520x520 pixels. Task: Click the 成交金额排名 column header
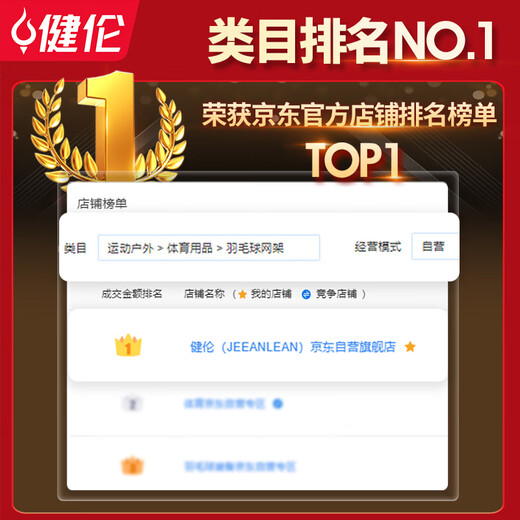(132, 294)
